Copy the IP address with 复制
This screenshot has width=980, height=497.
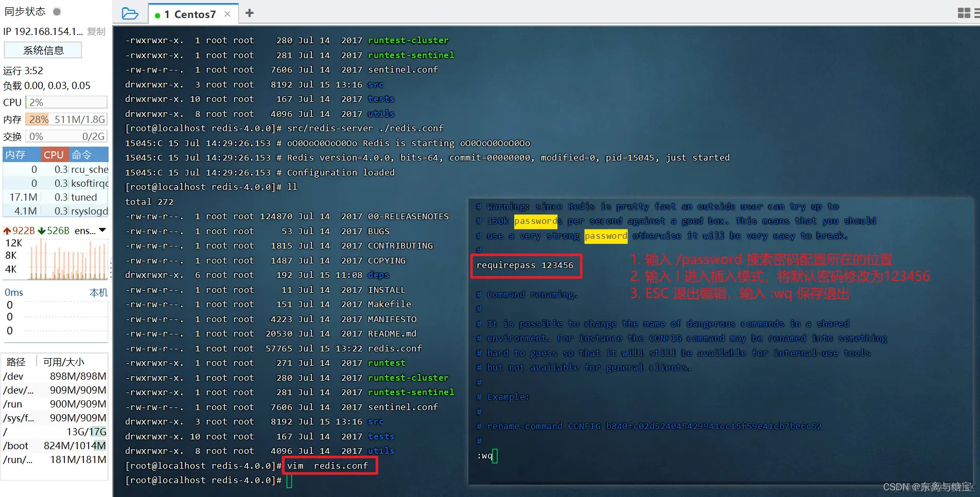[96, 31]
